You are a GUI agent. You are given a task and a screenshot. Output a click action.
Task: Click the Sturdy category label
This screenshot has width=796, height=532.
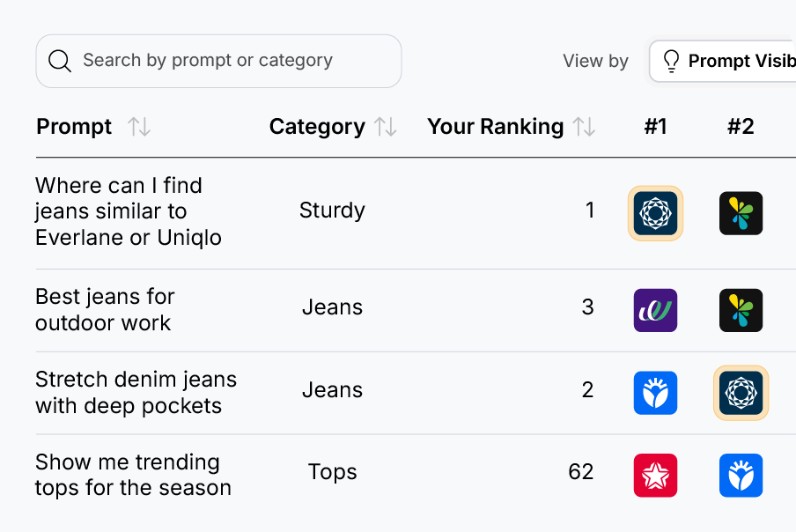point(332,211)
